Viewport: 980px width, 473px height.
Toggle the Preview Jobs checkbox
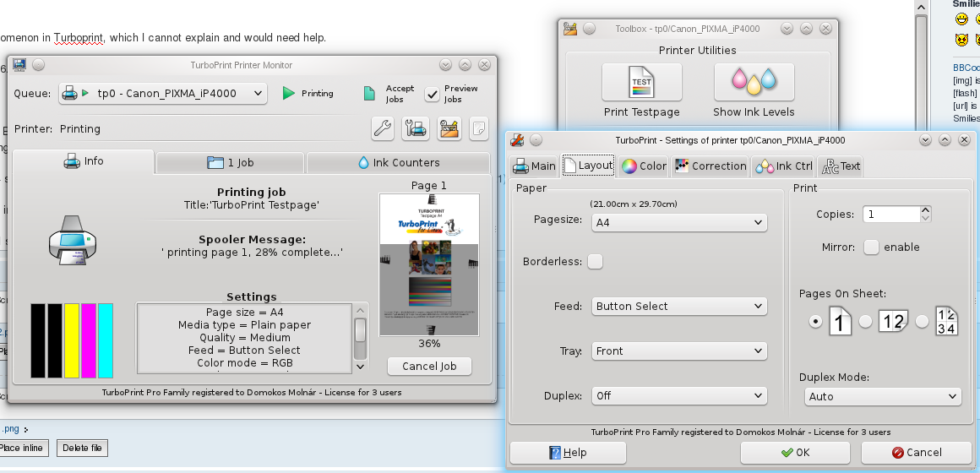pos(432,94)
